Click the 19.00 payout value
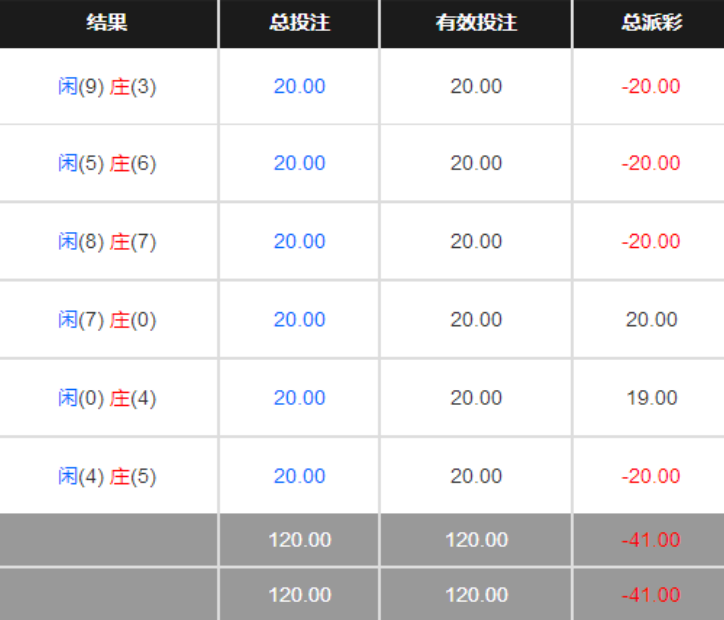 click(652, 397)
